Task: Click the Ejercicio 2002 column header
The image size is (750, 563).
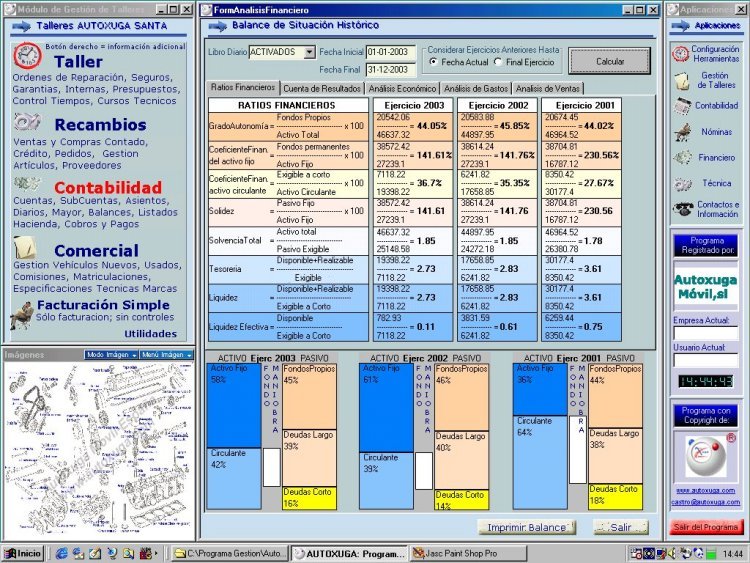Action: click(x=498, y=105)
